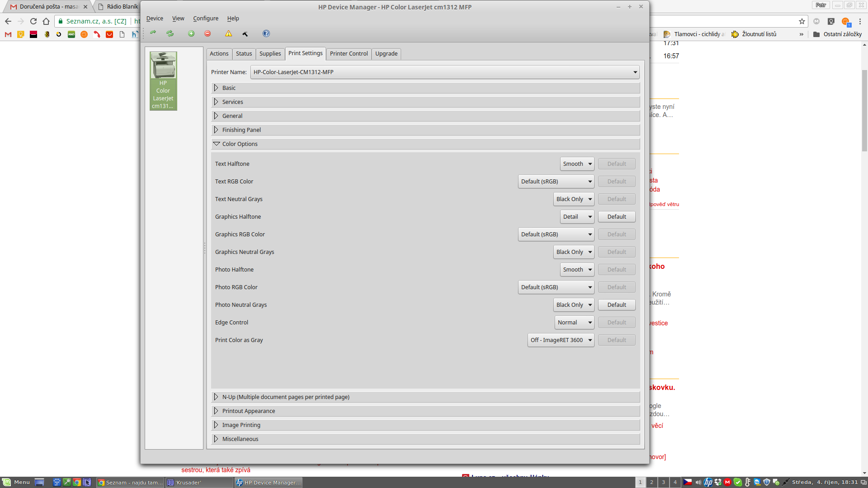Click Default button for Graphics Halftone
This screenshot has height=488, width=868.
[617, 217]
